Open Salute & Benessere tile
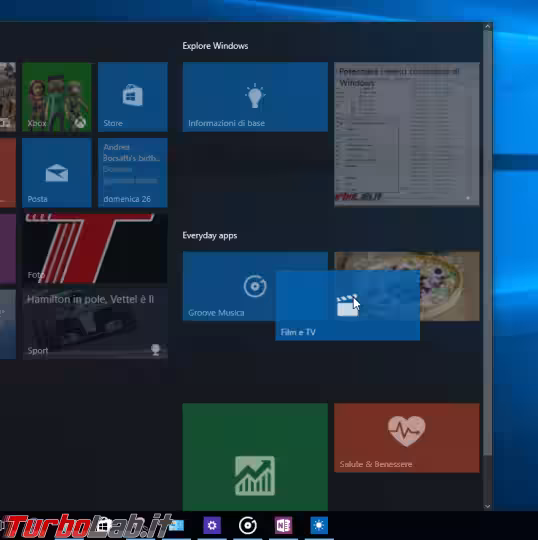 (x=407, y=438)
